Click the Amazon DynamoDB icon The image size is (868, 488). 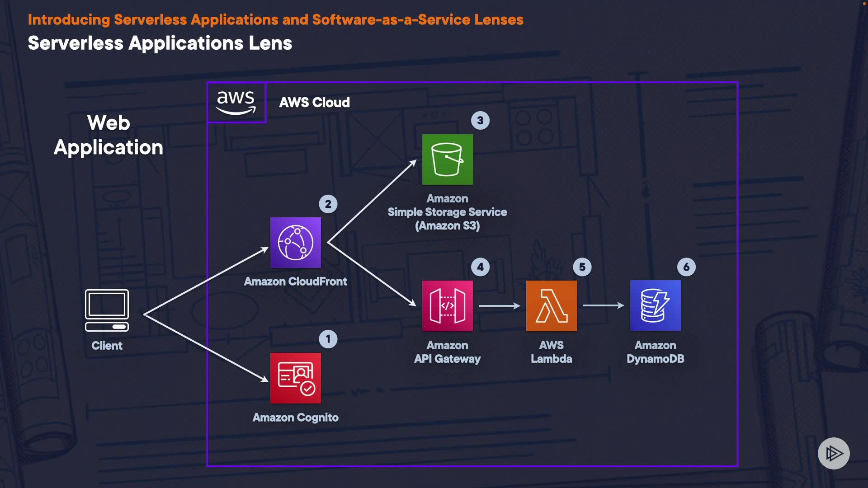click(x=655, y=306)
